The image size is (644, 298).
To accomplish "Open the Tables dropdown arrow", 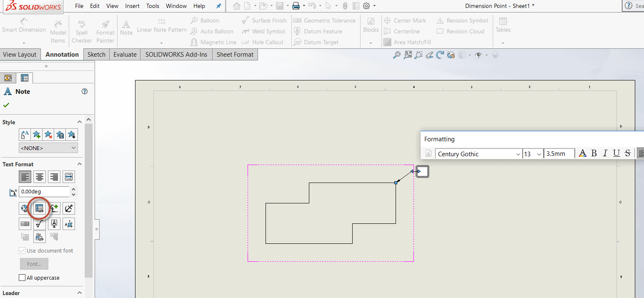I will 503,43.
